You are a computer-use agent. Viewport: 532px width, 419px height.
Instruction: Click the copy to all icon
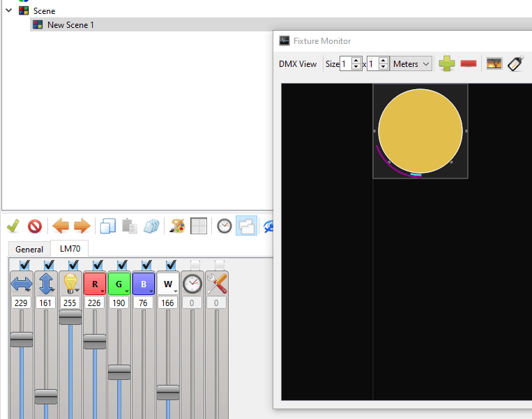[151, 226]
